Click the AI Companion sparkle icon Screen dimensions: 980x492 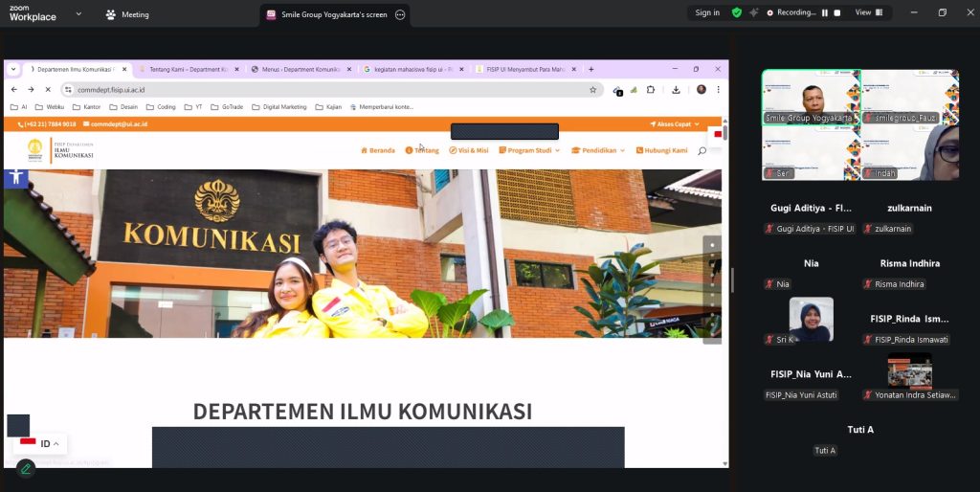click(x=754, y=12)
